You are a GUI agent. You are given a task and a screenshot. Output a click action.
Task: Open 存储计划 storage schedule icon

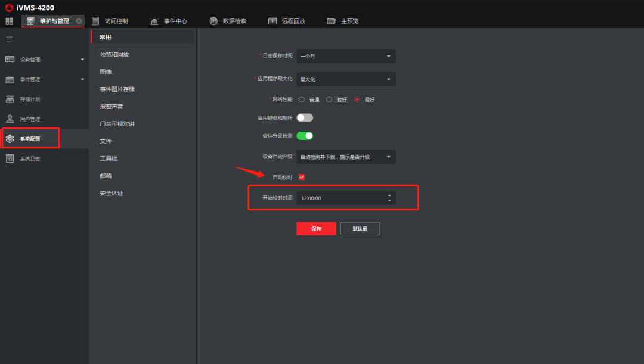coord(10,99)
